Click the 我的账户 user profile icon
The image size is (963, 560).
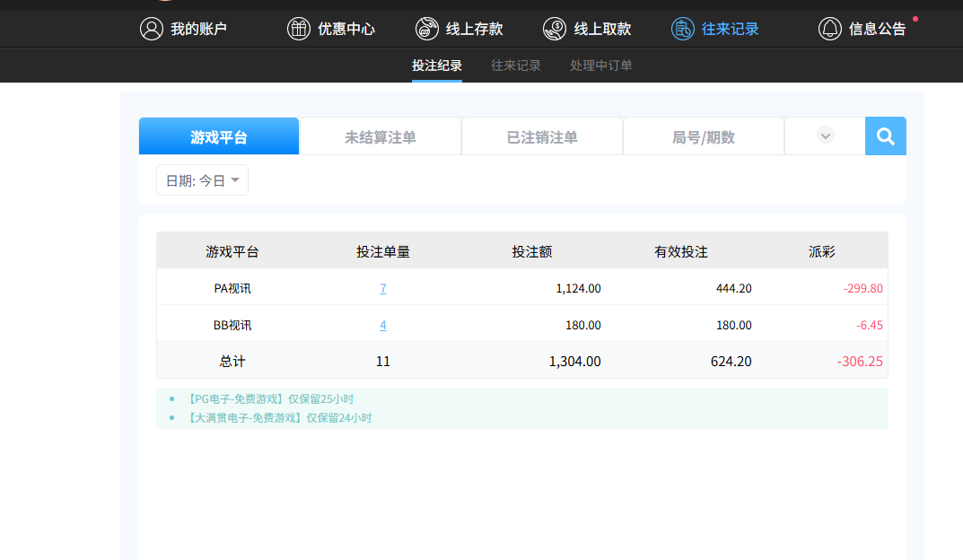151,29
